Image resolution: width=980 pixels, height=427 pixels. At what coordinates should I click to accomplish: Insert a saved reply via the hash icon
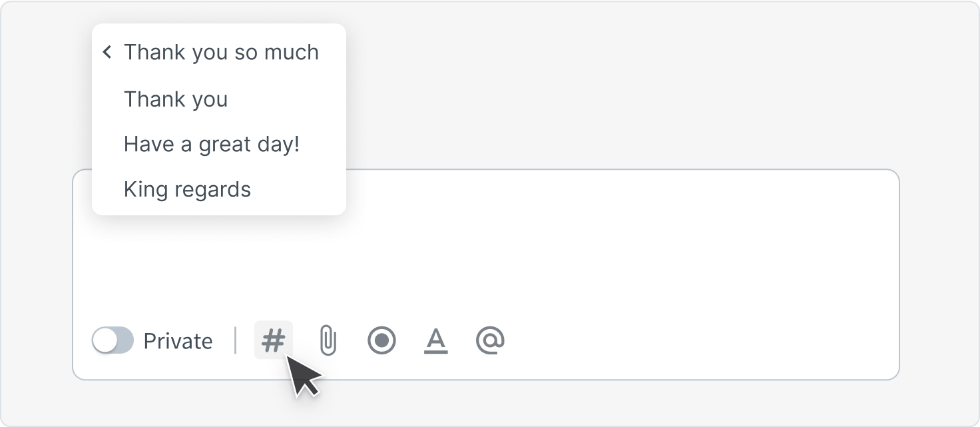pos(273,340)
